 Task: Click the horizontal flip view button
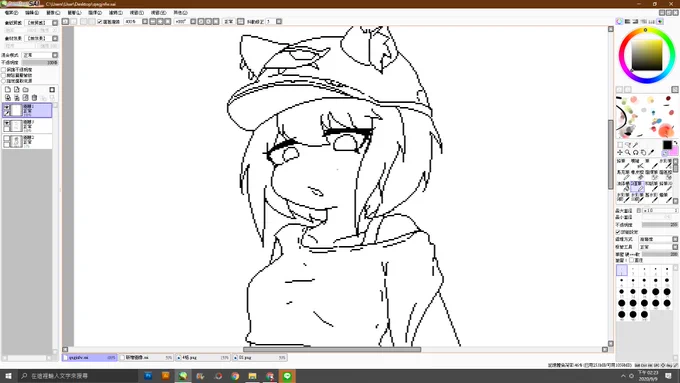(241, 21)
